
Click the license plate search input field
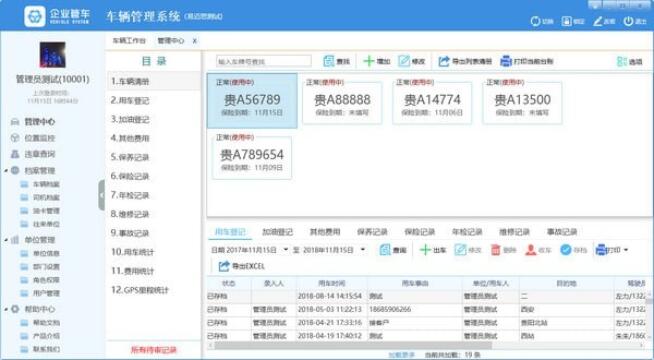pos(264,61)
